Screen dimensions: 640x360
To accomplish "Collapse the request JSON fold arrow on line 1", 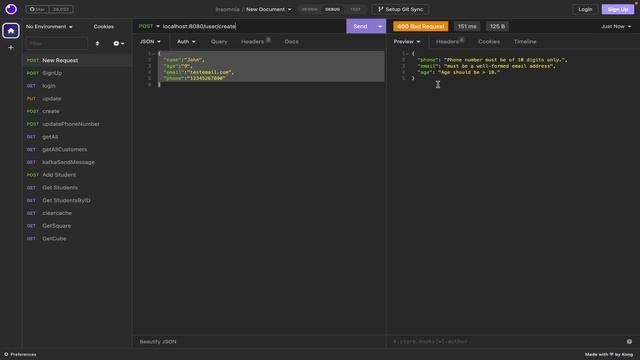I will (x=153, y=54).
